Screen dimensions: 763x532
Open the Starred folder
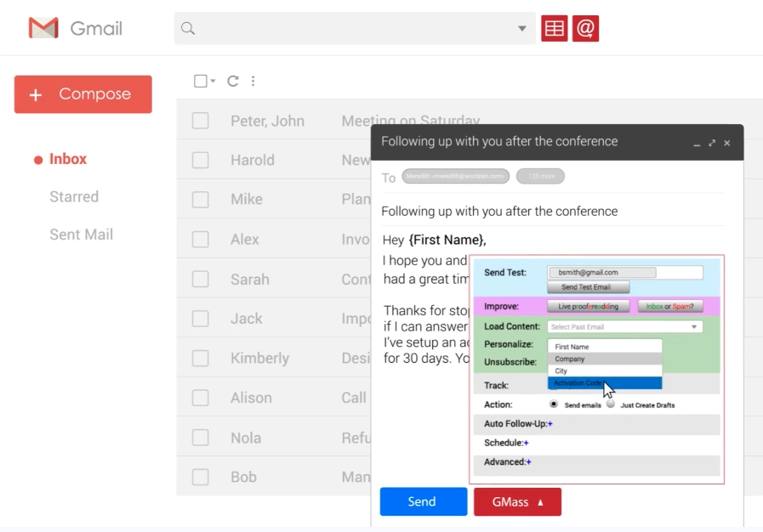coord(74,196)
